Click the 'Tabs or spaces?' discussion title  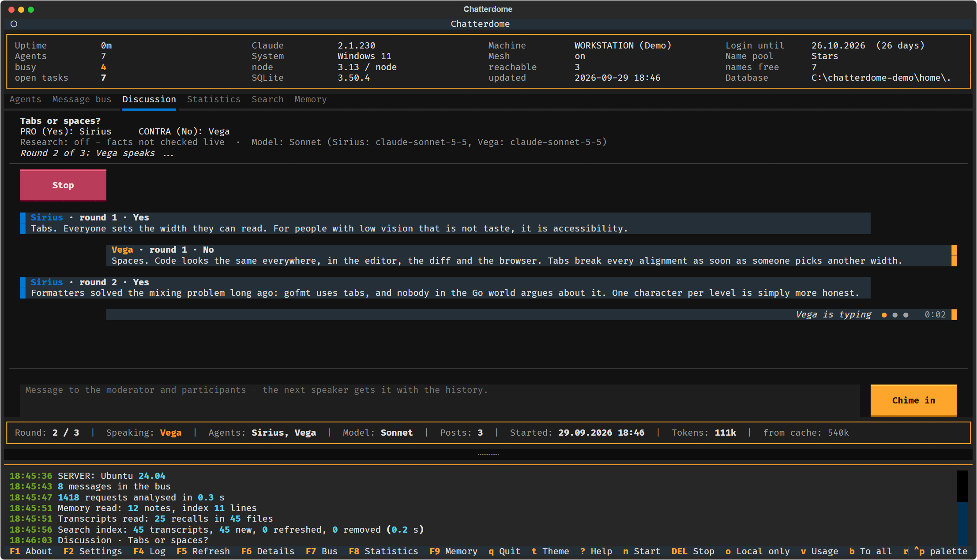click(60, 121)
